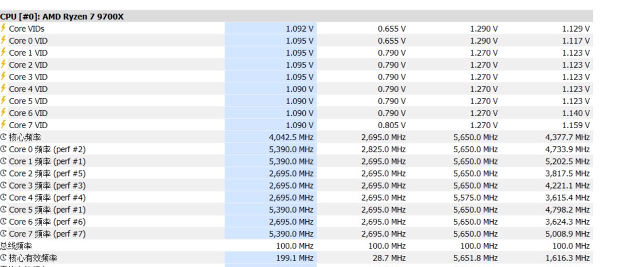Select the lightning icon for Core 3 VID
The image size is (644, 267).
[x=4, y=77]
